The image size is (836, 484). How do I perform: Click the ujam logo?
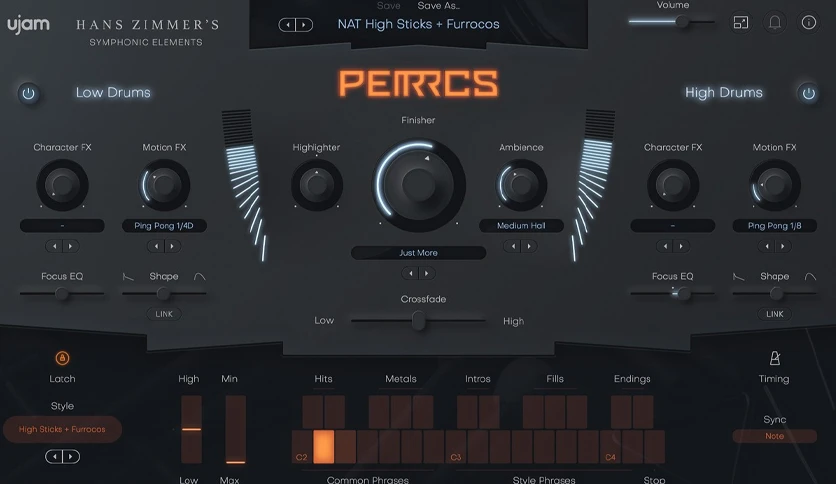pyautogui.click(x=28, y=25)
